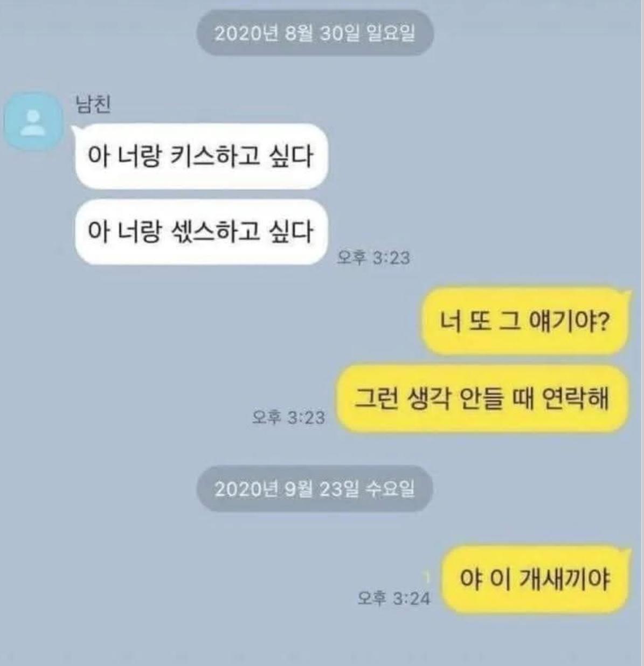Tap the sender name 남친

(x=94, y=103)
